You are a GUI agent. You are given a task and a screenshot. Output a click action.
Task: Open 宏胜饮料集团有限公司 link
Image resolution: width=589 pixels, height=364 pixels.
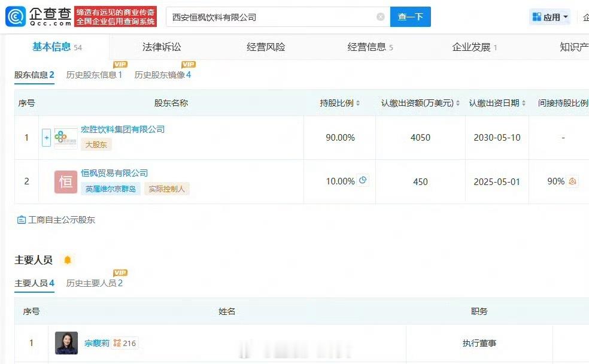click(x=123, y=129)
